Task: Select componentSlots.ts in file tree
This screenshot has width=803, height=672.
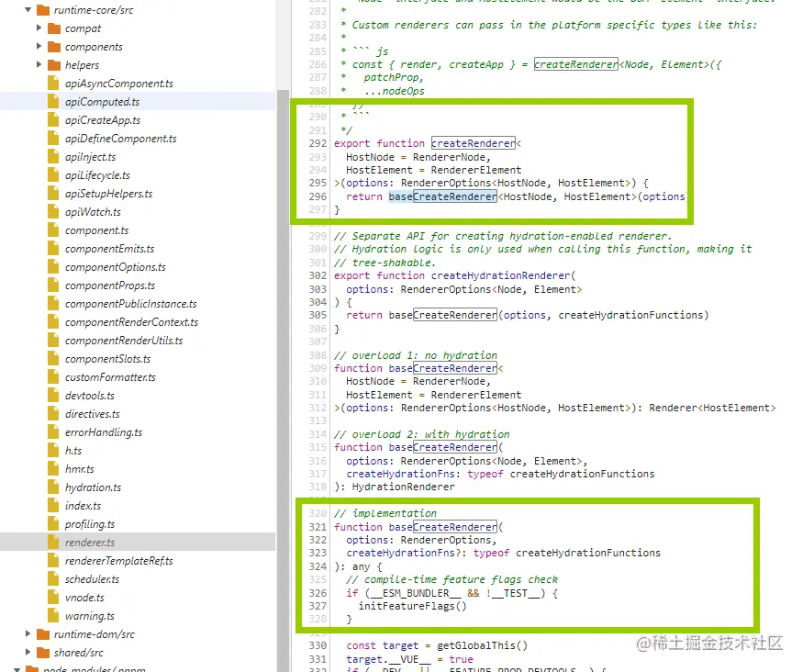Action: tap(107, 359)
